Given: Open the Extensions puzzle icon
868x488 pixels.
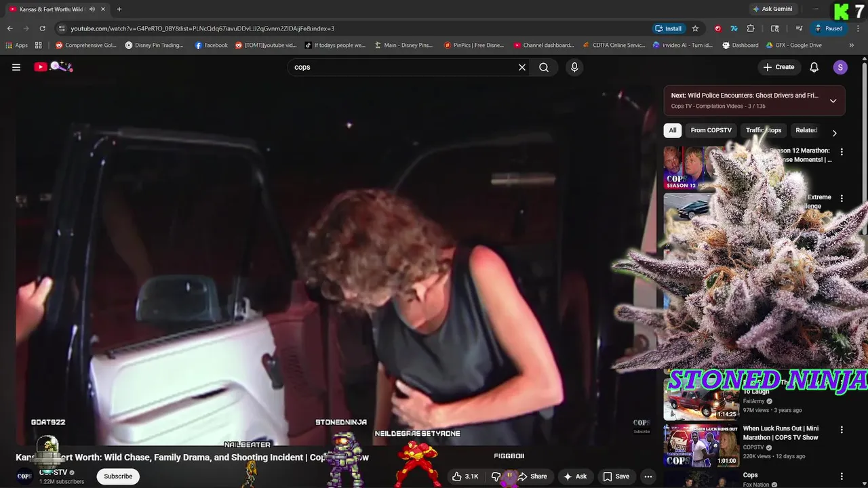Looking at the screenshot, I should pyautogui.click(x=751, y=28).
